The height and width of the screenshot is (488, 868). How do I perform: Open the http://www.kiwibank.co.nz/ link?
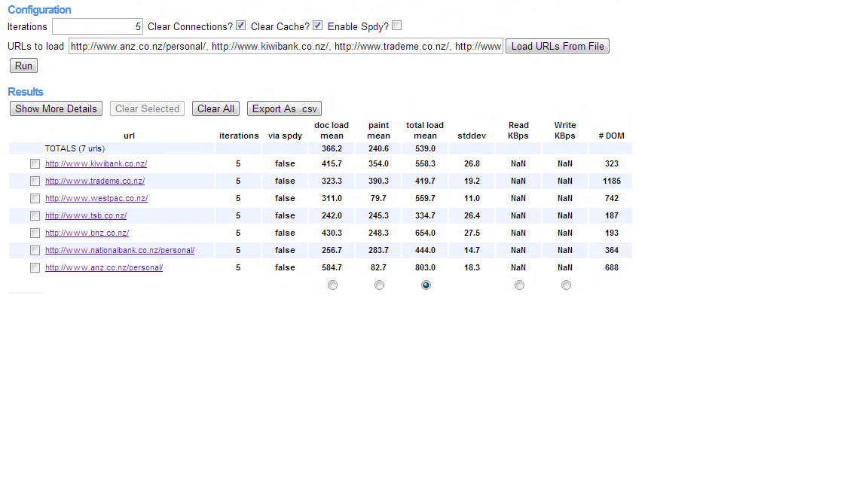[x=96, y=163]
